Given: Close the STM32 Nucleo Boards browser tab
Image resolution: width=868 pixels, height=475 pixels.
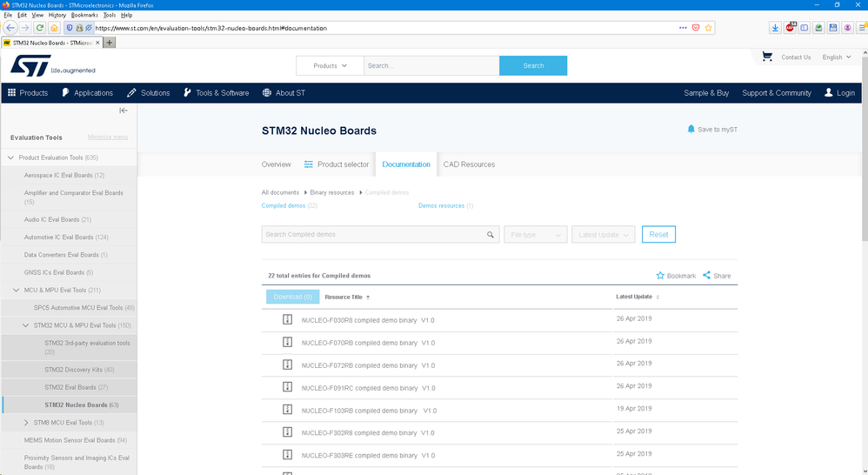Looking at the screenshot, I should click(x=98, y=43).
